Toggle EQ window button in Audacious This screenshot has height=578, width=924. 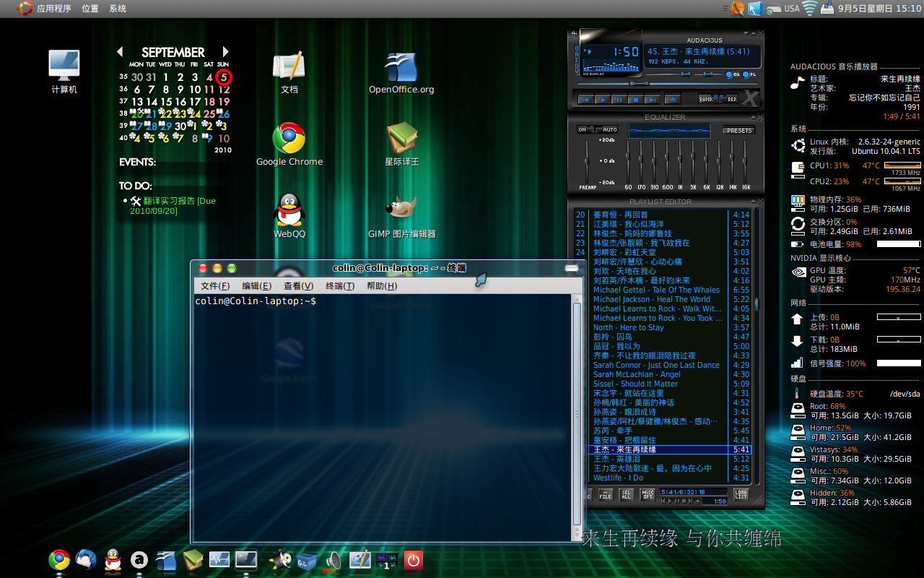pyautogui.click(x=728, y=74)
